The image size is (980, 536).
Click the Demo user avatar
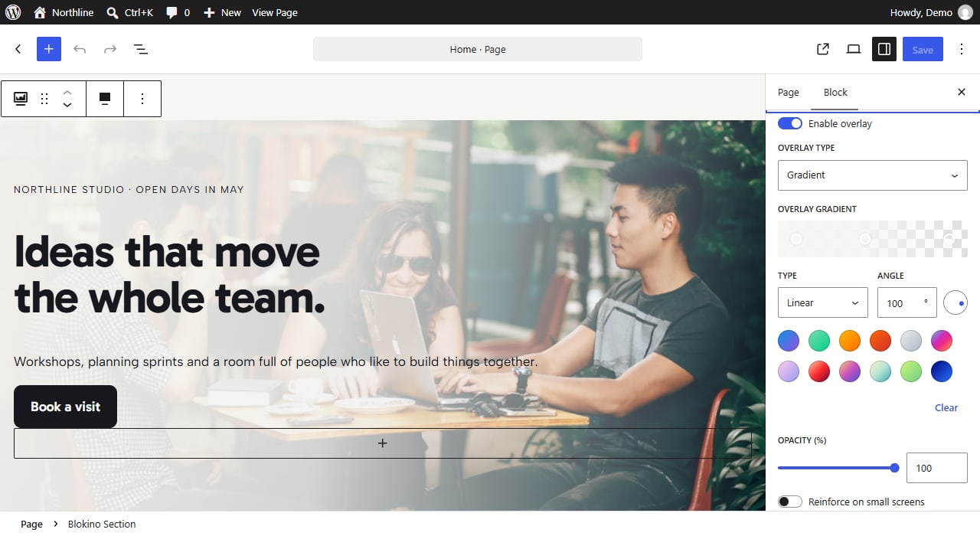965,12
